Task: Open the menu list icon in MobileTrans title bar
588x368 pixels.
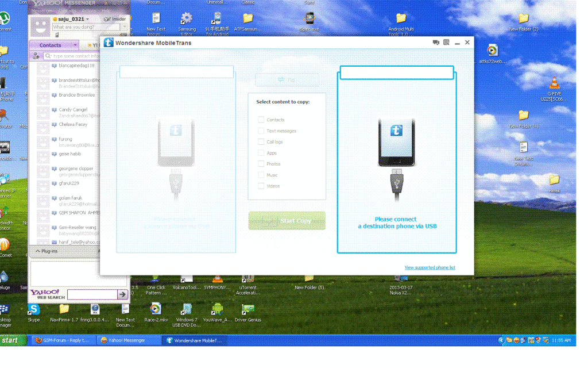Action: click(446, 43)
